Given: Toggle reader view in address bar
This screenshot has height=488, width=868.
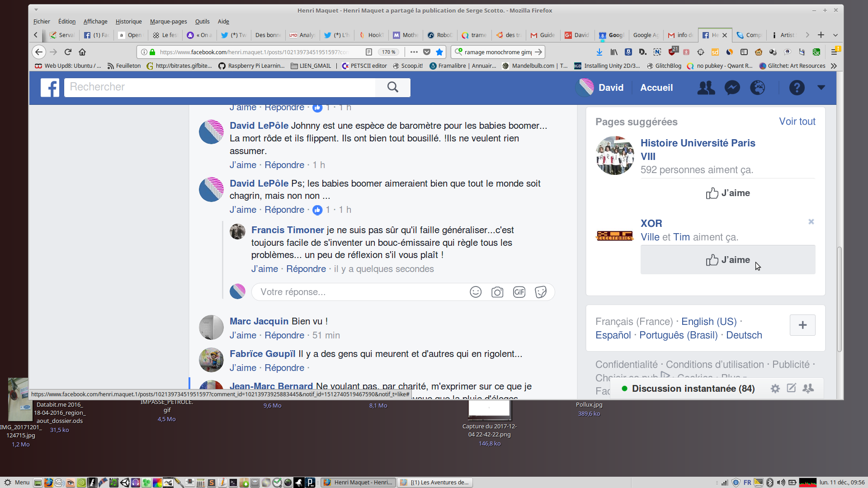Looking at the screenshot, I should pyautogui.click(x=369, y=52).
